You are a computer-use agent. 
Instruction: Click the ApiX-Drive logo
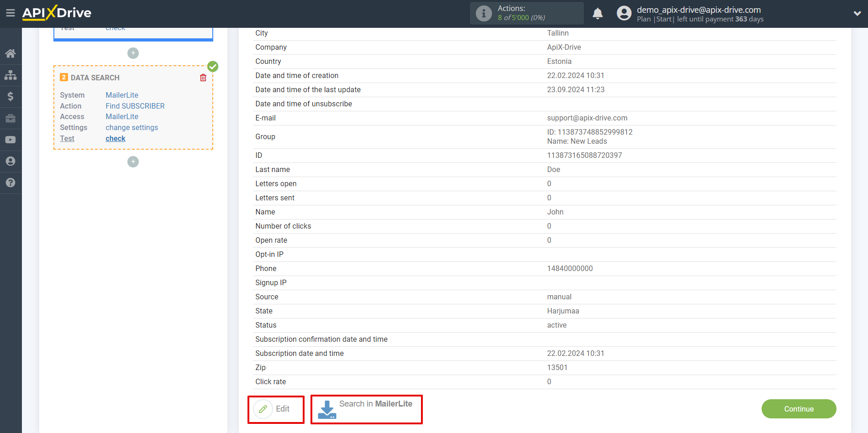(x=57, y=13)
